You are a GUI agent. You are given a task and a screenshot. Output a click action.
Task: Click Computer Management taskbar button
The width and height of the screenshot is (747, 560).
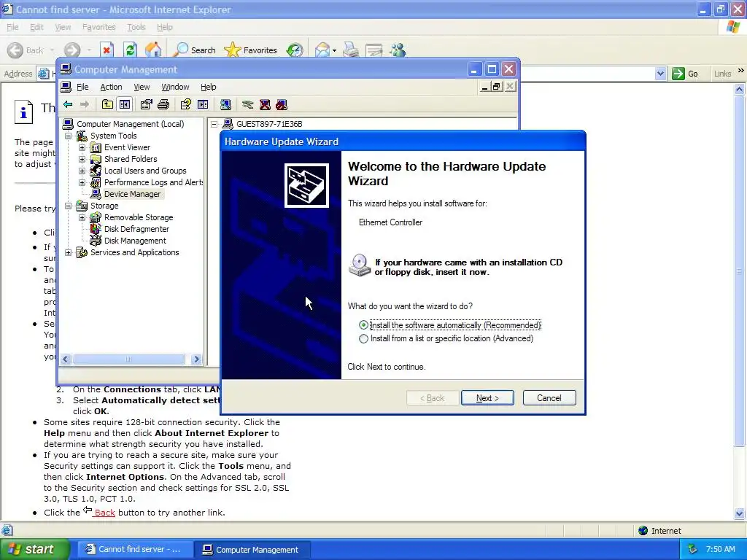pos(252,550)
